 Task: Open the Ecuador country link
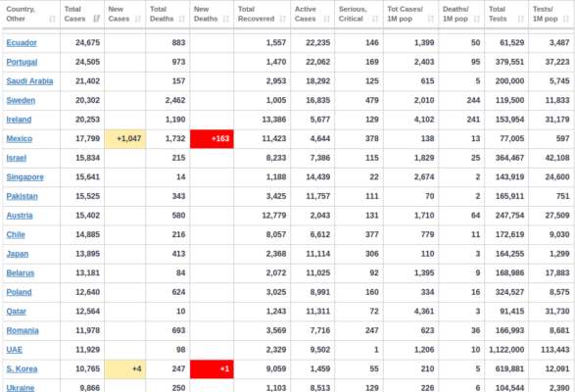(x=22, y=43)
